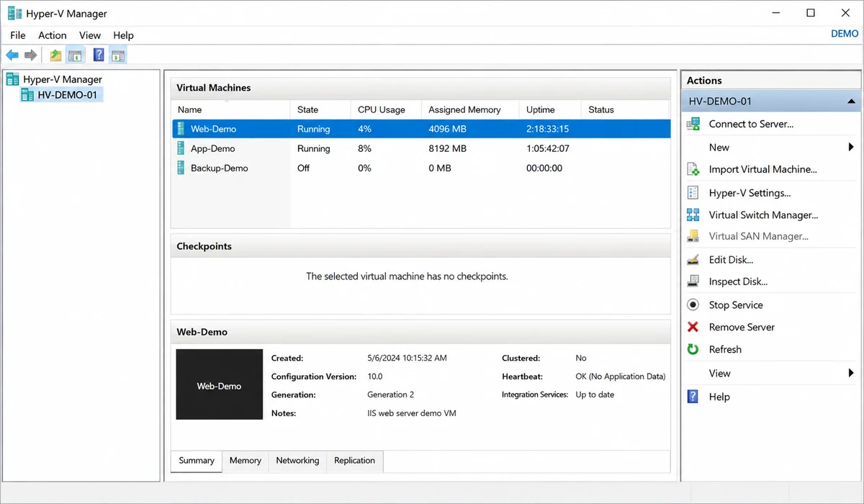Click the green Refresh icon
The width and height of the screenshot is (864, 504).
tap(693, 349)
